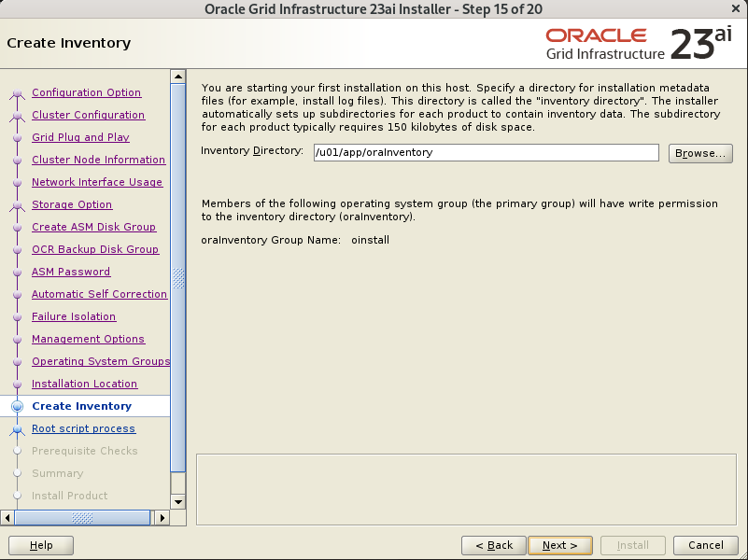
Task: Open the installer Help
Action: pyautogui.click(x=41, y=545)
